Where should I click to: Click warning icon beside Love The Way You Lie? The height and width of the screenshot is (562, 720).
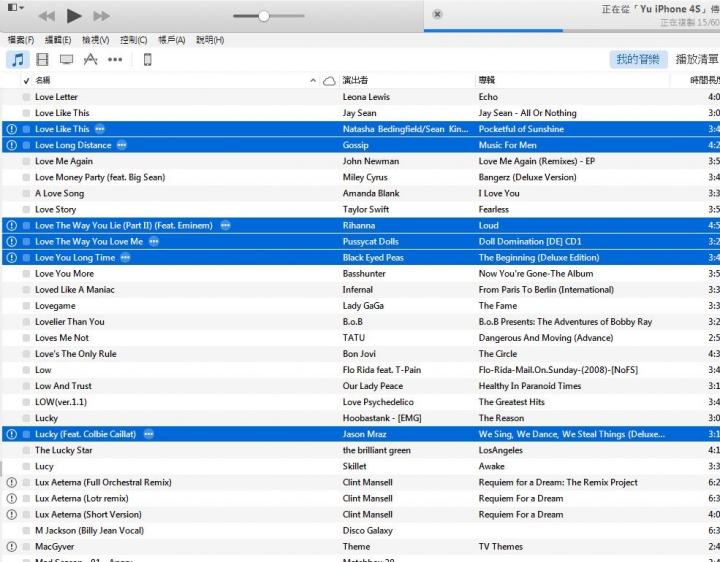(12, 225)
